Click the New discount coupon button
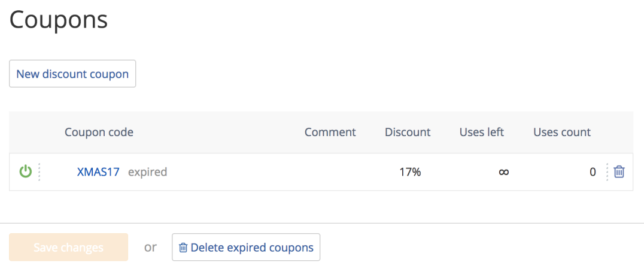644x274 pixels. click(x=72, y=74)
